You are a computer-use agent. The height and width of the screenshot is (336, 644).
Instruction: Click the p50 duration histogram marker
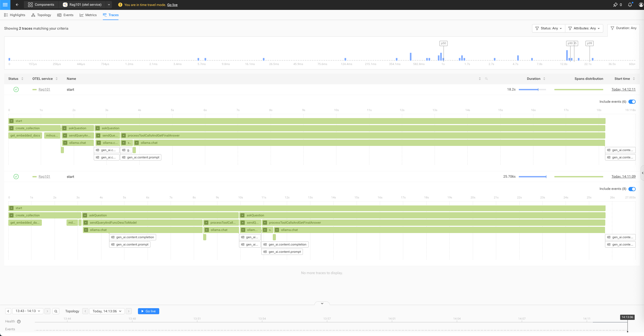click(x=443, y=43)
